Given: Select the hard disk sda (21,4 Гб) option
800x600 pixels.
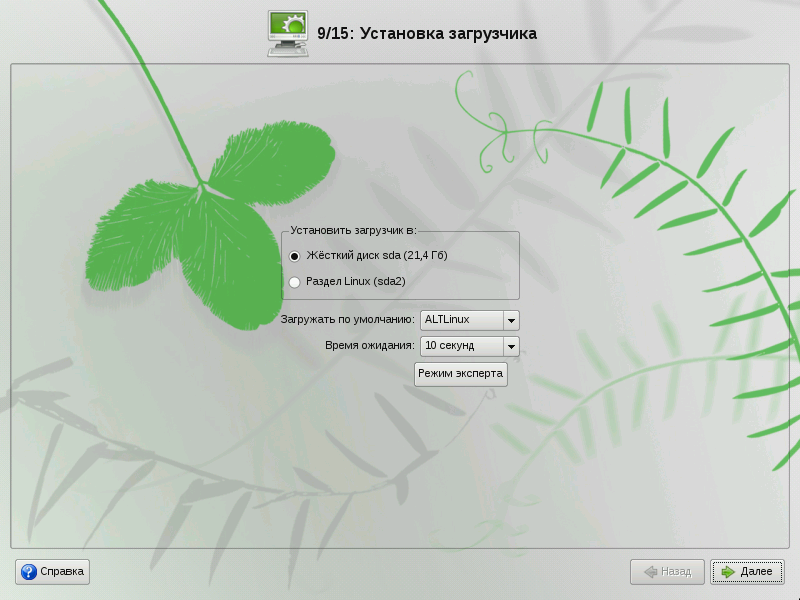Looking at the screenshot, I should coord(370,257).
